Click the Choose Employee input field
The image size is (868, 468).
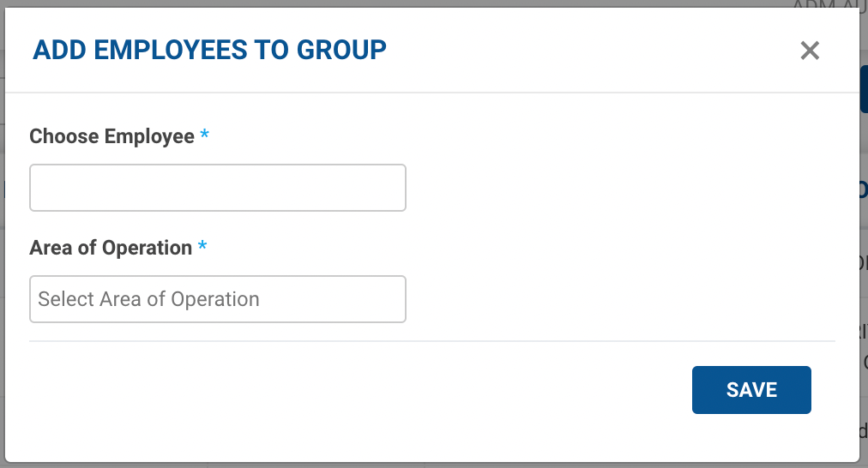tap(217, 188)
